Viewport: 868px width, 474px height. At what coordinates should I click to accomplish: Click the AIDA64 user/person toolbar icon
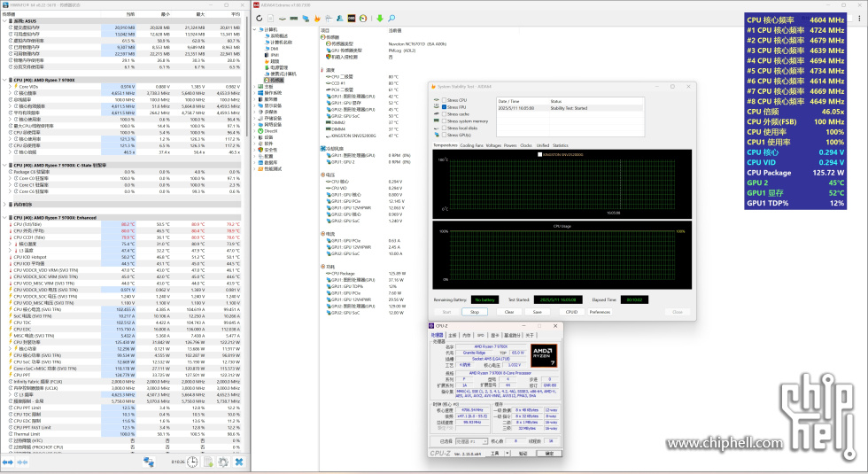340,19
